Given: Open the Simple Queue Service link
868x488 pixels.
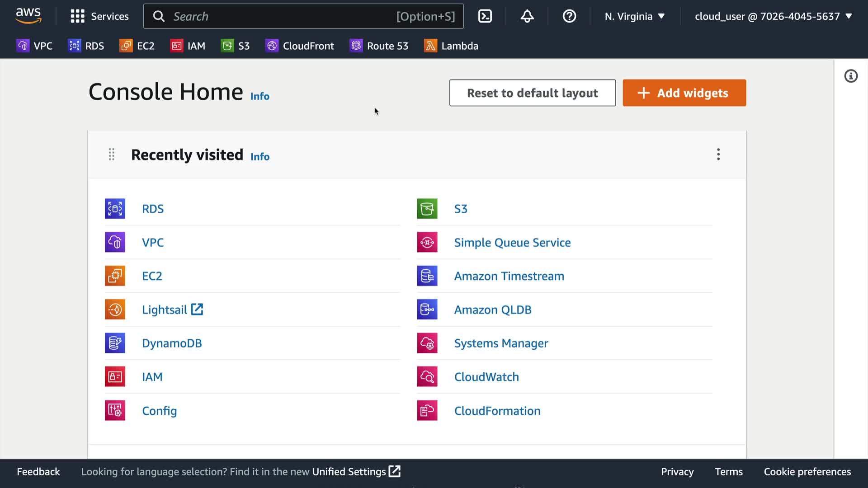Looking at the screenshot, I should [512, 243].
